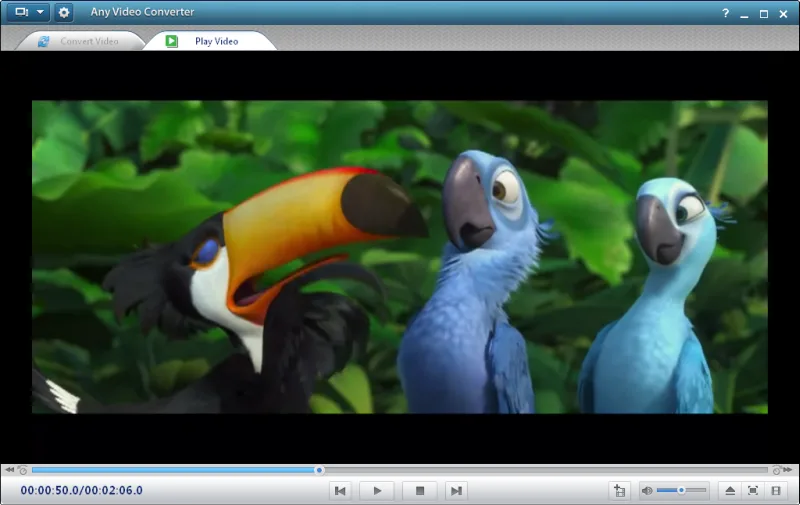Open the settings gear in title bar
800x505 pixels.
(64, 12)
